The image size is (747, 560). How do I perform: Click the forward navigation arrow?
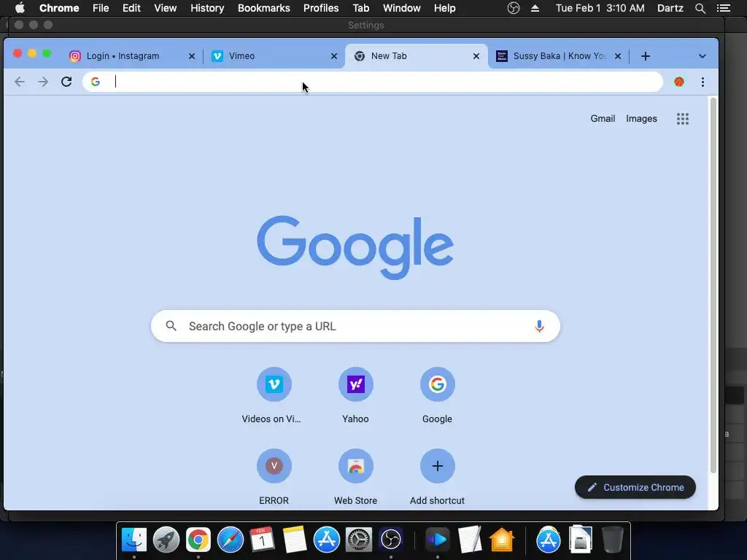point(43,82)
